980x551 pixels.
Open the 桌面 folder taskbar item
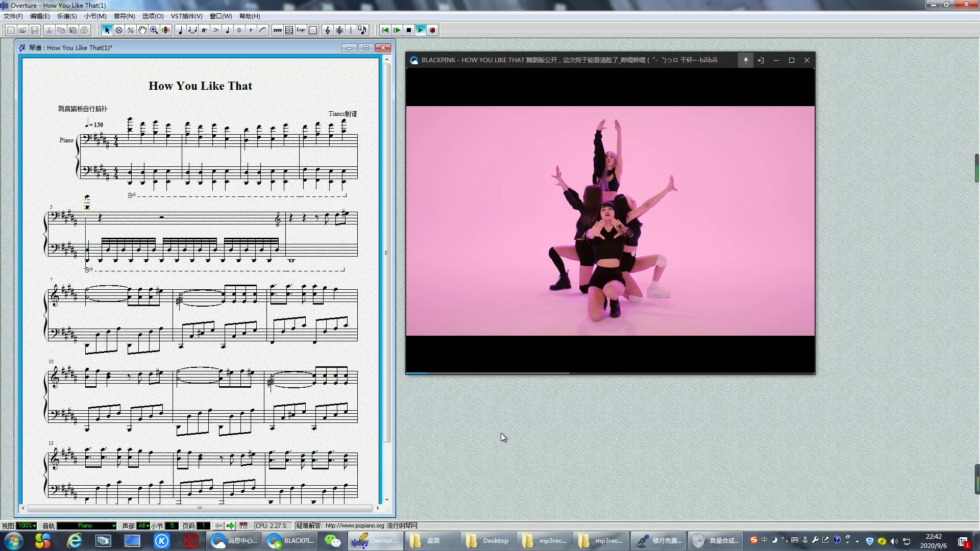point(432,541)
